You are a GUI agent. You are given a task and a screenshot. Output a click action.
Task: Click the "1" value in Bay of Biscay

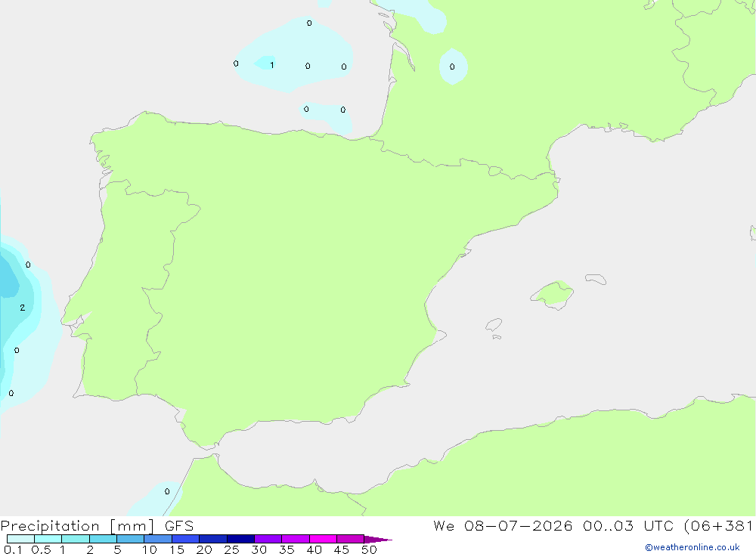[272, 65]
